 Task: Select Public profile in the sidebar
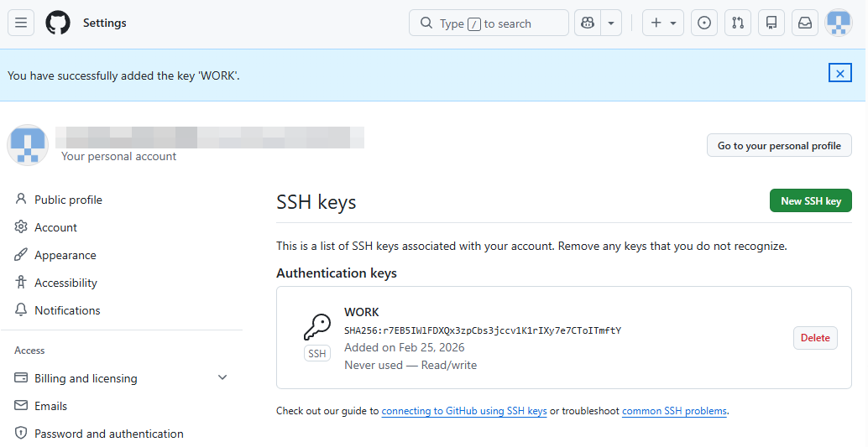(68, 200)
